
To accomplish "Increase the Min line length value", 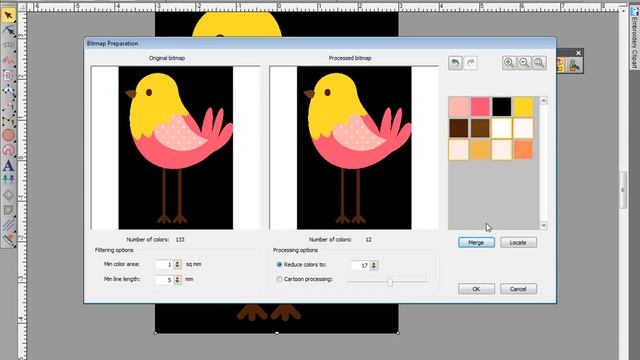I will point(177,278).
